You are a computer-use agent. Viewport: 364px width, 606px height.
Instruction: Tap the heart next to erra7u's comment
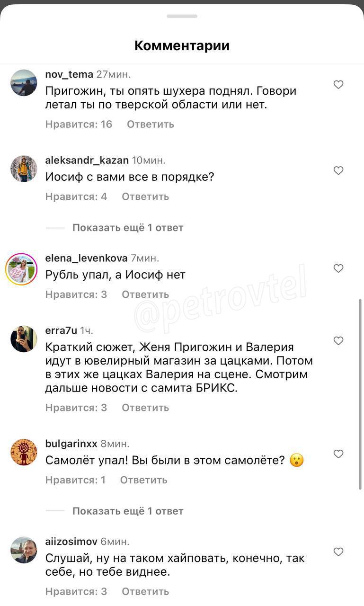pos(338,341)
